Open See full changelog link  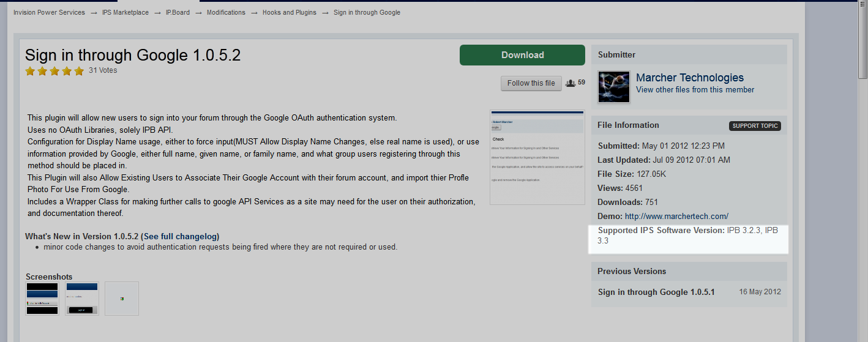[180, 236]
